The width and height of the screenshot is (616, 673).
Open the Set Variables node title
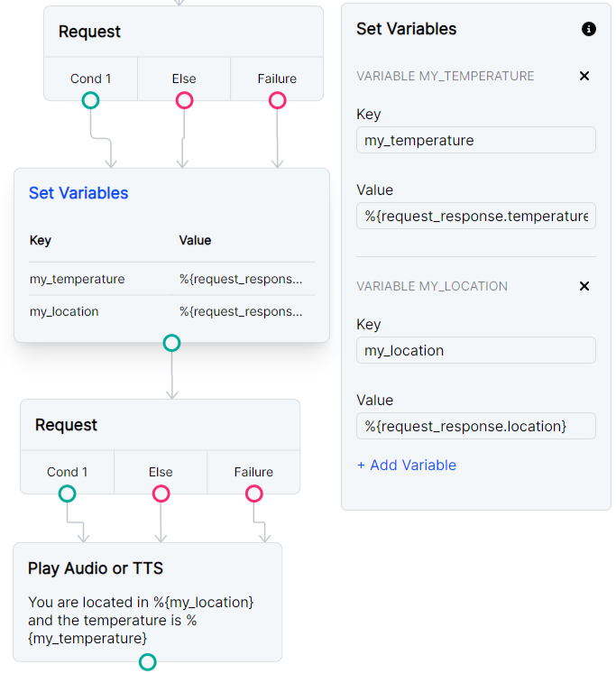pos(78,193)
